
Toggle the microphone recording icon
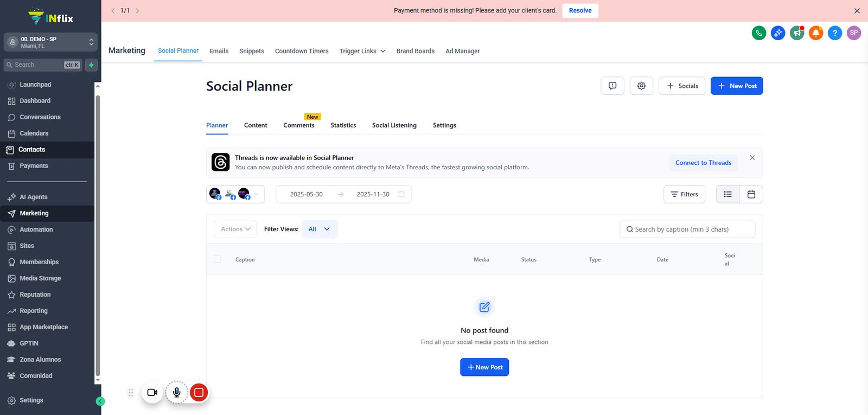pos(177,392)
